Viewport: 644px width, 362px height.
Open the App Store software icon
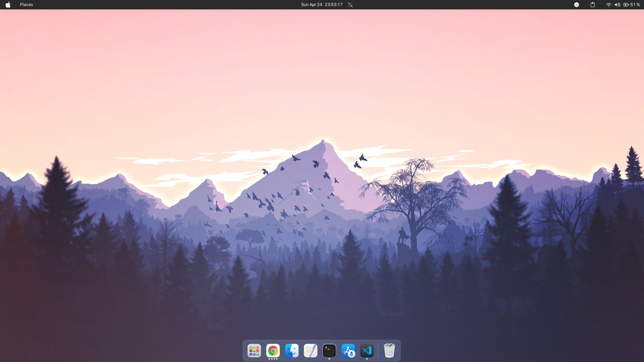point(348,351)
